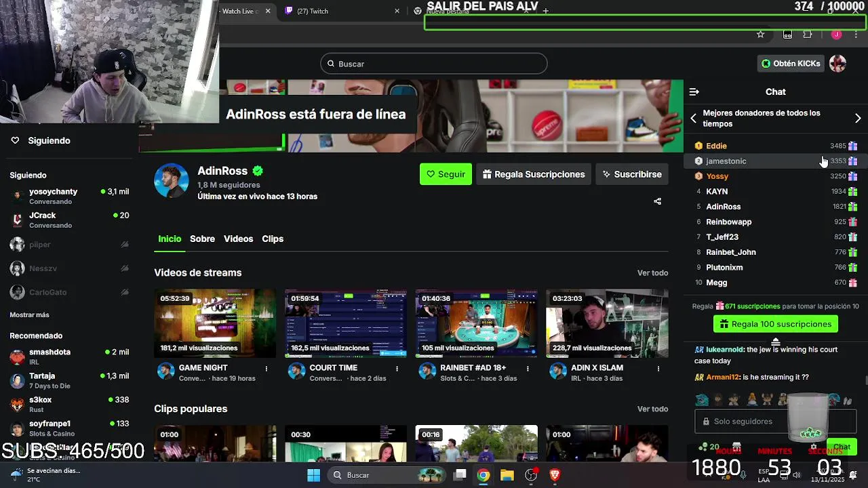Open the RAINBET #AD 18+ video thumbnail
The image size is (868, 488).
477,323
